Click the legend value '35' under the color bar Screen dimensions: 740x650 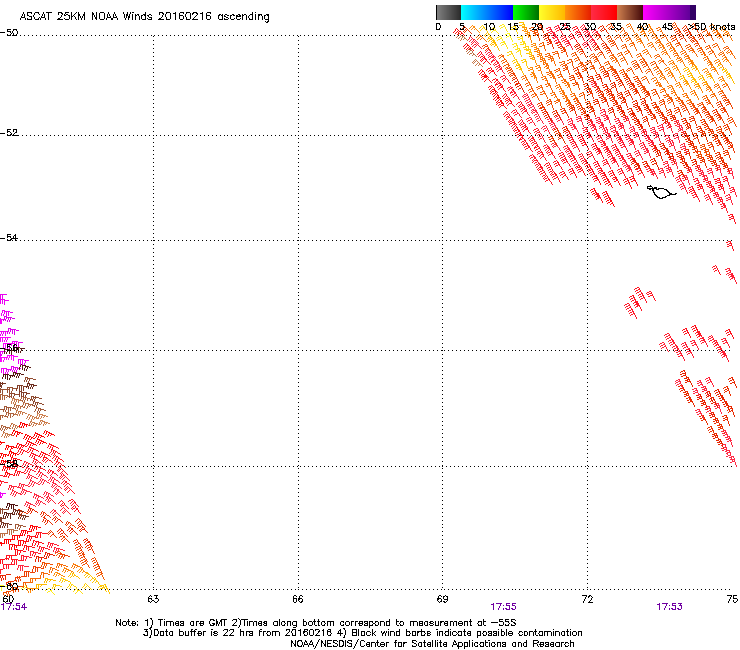(616, 27)
